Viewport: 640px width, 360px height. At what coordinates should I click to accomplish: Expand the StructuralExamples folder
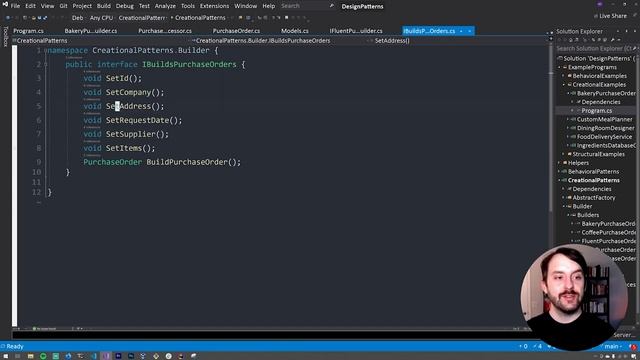(x=564, y=154)
